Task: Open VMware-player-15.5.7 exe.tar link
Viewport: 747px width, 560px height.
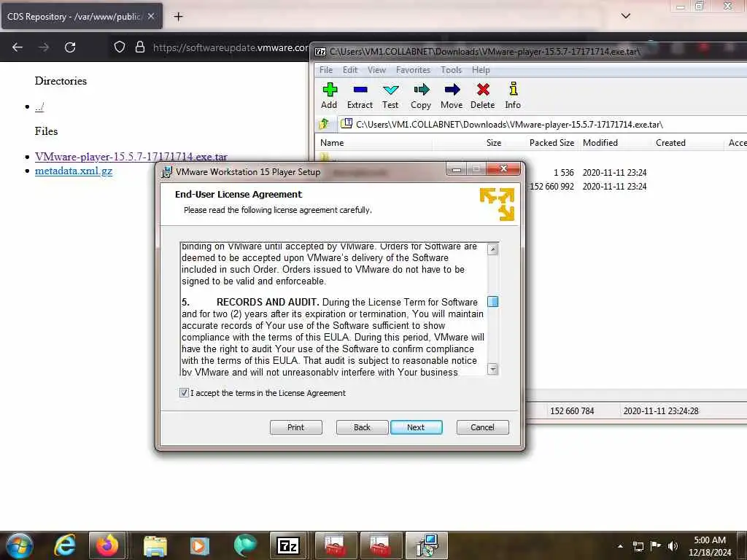Action: pyautogui.click(x=131, y=156)
